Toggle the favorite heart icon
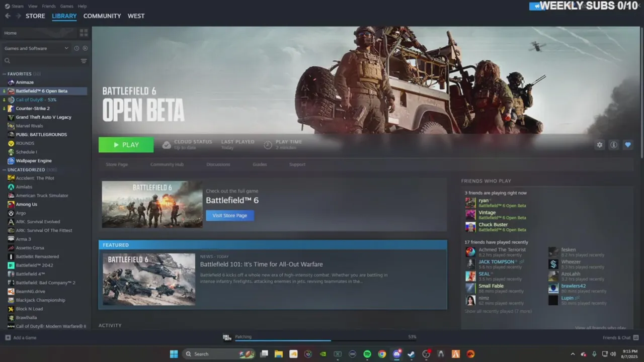This screenshot has height=362, width=644. (628, 145)
